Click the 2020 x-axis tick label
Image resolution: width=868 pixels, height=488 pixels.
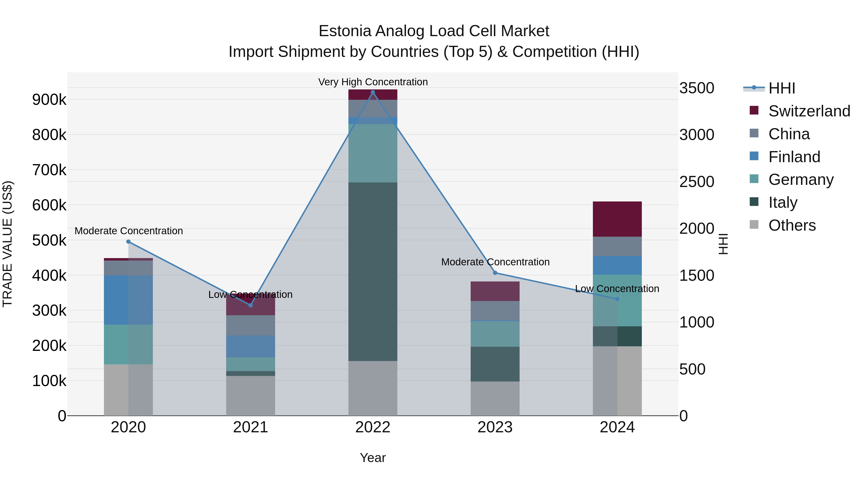[x=128, y=427]
